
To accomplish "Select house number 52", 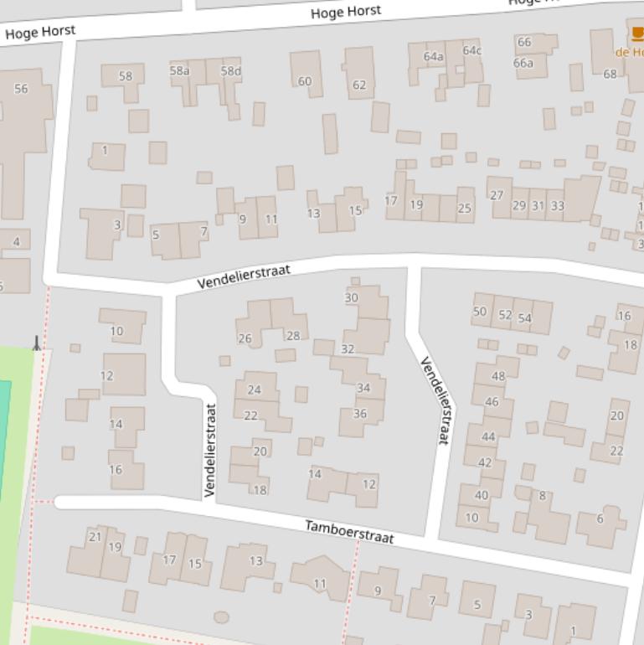I will tap(505, 315).
